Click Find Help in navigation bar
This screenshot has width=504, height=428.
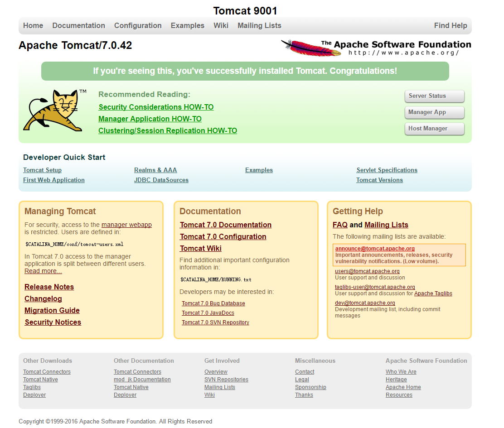point(451,26)
